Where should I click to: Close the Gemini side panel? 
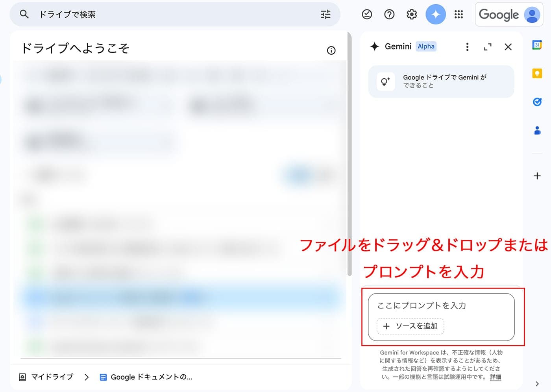coord(508,47)
